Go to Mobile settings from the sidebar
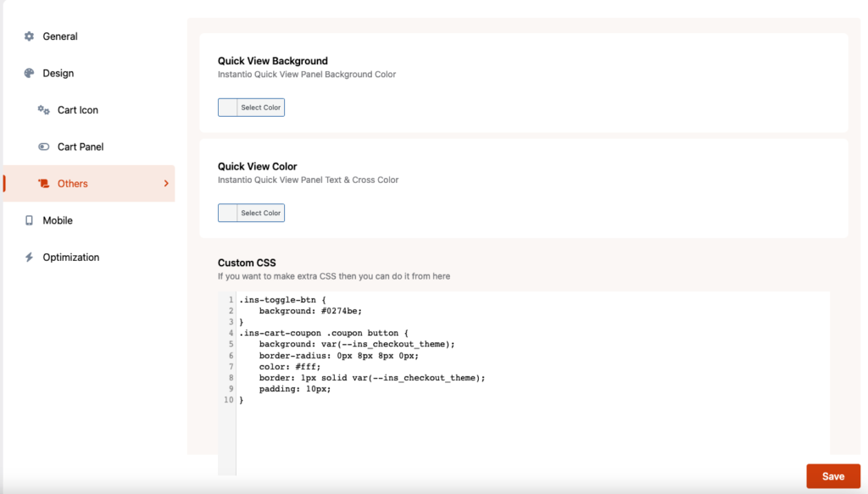The height and width of the screenshot is (494, 868). click(57, 220)
